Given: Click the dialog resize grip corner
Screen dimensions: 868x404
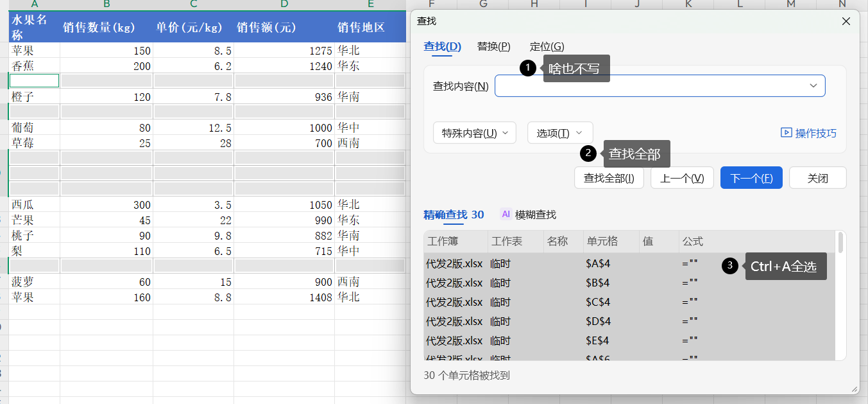Looking at the screenshot, I should (x=854, y=389).
